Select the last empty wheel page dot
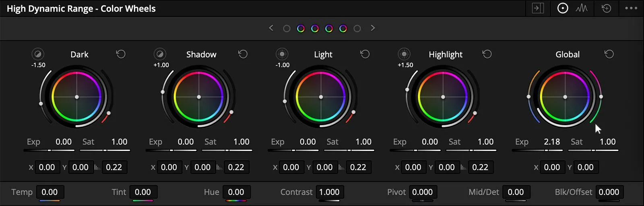The image size is (644, 206). tap(357, 29)
